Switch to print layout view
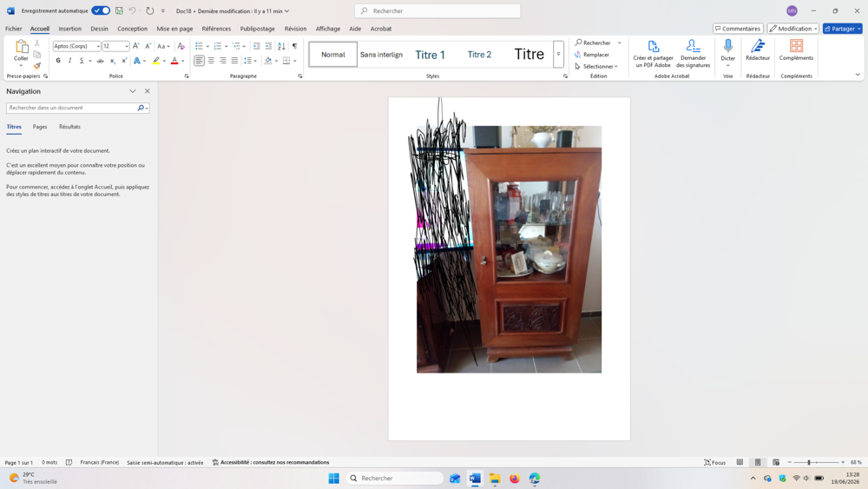The height and width of the screenshot is (489, 868). 758,462
